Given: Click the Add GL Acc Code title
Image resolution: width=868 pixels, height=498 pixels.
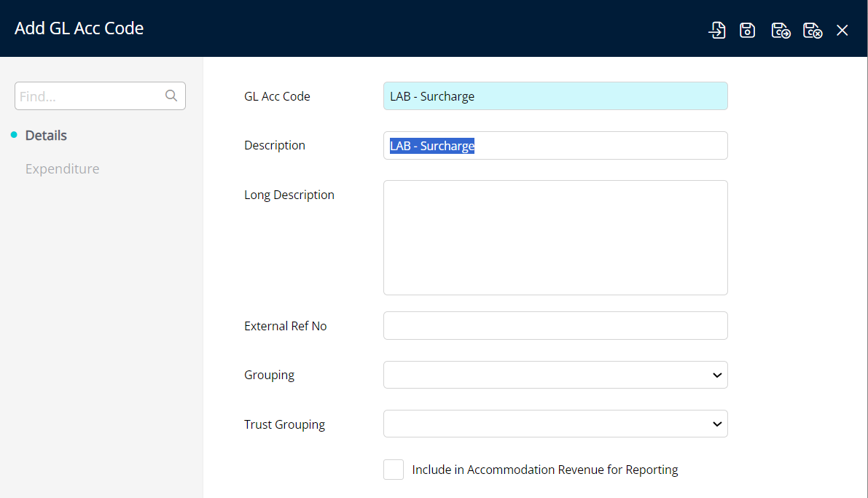Looking at the screenshot, I should pos(79,28).
